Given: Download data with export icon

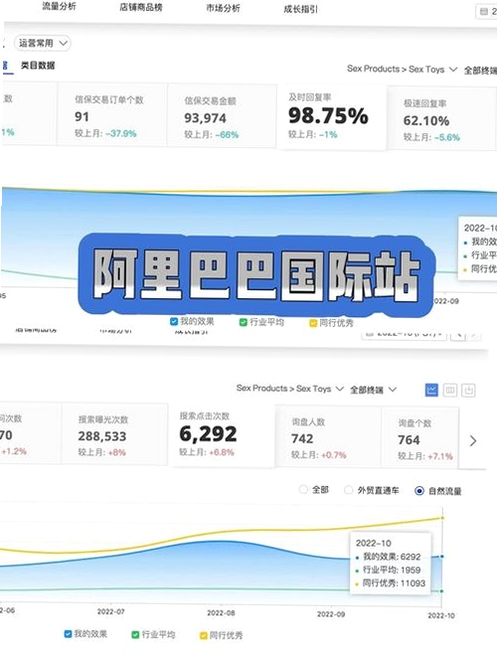Looking at the screenshot, I should coord(468,390).
